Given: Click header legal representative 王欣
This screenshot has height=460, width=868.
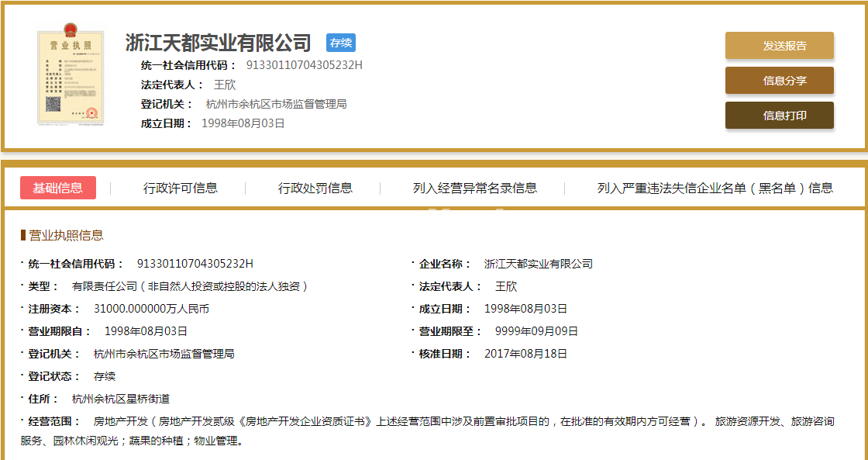Looking at the screenshot, I should click(225, 85).
